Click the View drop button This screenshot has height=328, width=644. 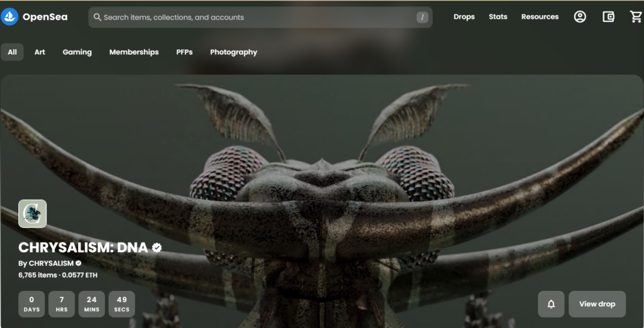coord(597,304)
